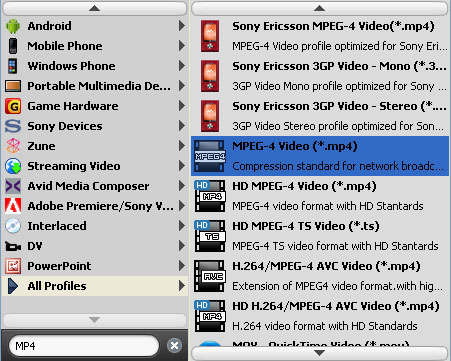Open the Zune category label
The height and width of the screenshot is (361, 451).
(41, 146)
